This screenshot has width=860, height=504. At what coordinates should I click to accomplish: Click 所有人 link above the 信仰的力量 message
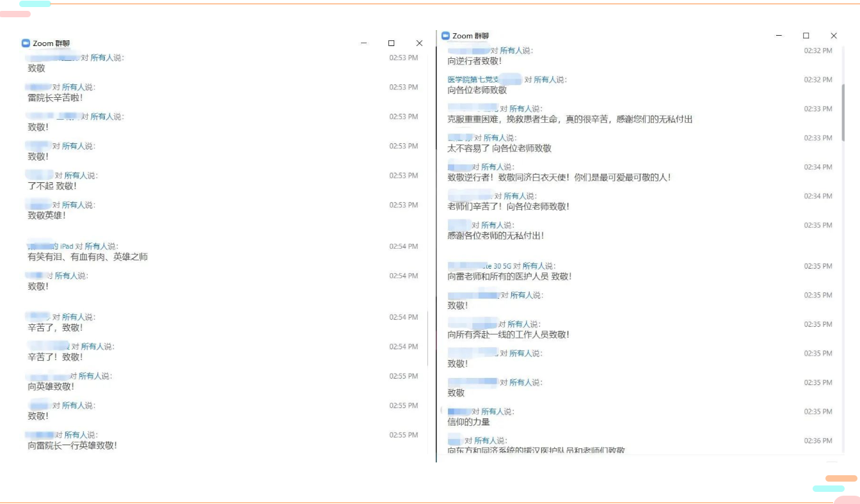[493, 412]
